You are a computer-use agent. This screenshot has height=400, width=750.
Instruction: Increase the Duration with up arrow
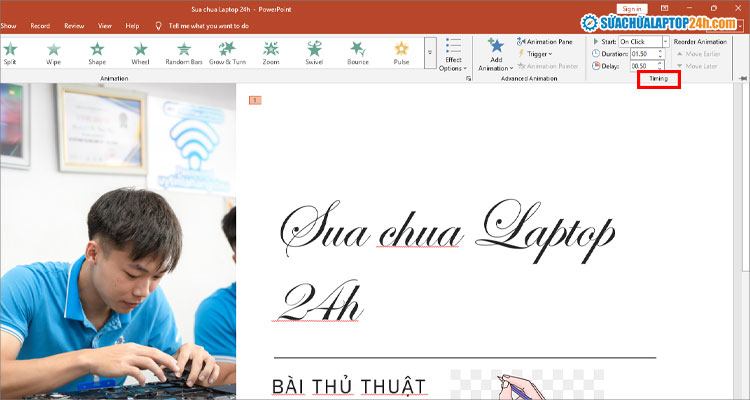click(661, 51)
